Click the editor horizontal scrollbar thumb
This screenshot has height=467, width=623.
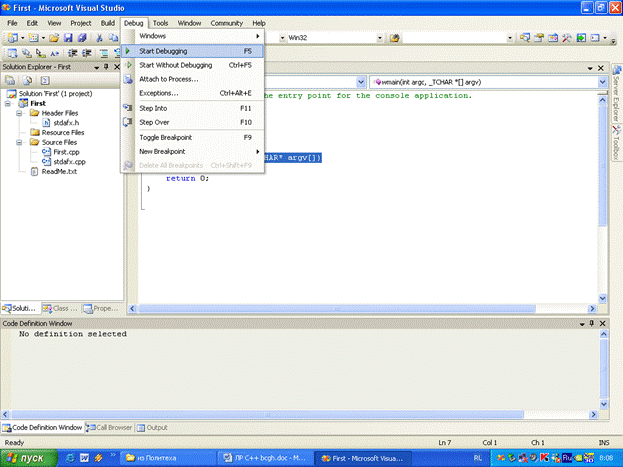337,309
